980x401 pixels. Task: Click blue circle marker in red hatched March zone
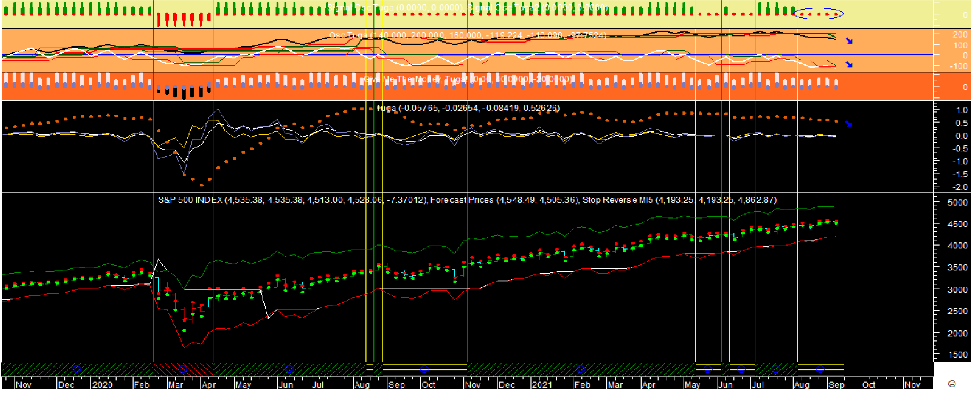click(x=183, y=370)
